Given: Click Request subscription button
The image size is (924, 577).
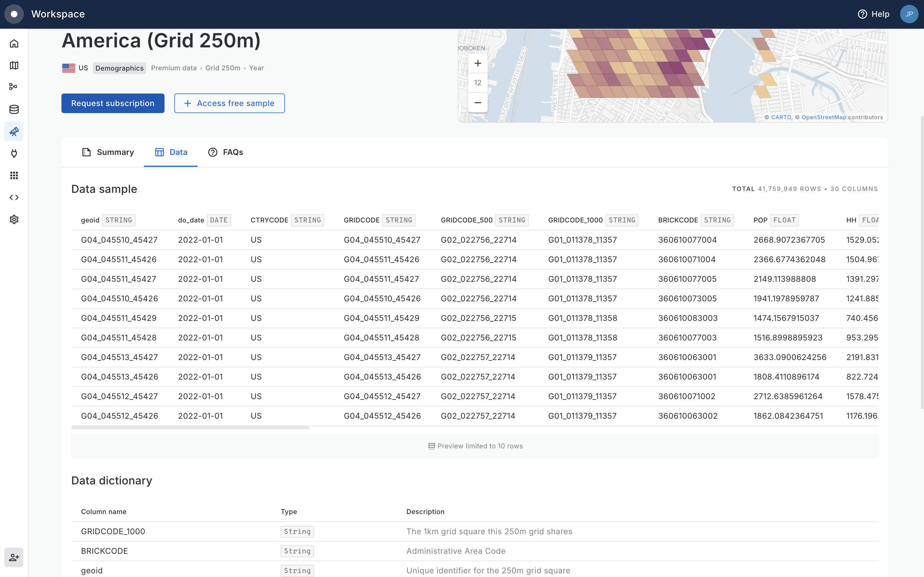Looking at the screenshot, I should 113,103.
